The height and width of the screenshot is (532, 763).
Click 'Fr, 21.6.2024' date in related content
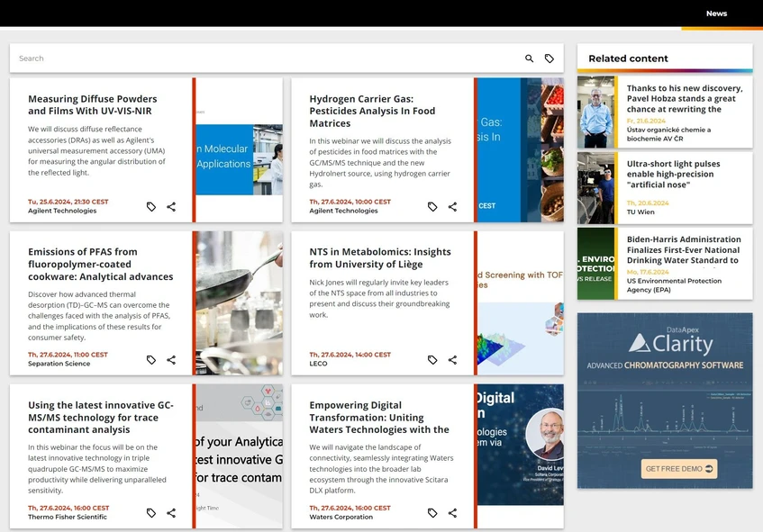[x=646, y=121]
